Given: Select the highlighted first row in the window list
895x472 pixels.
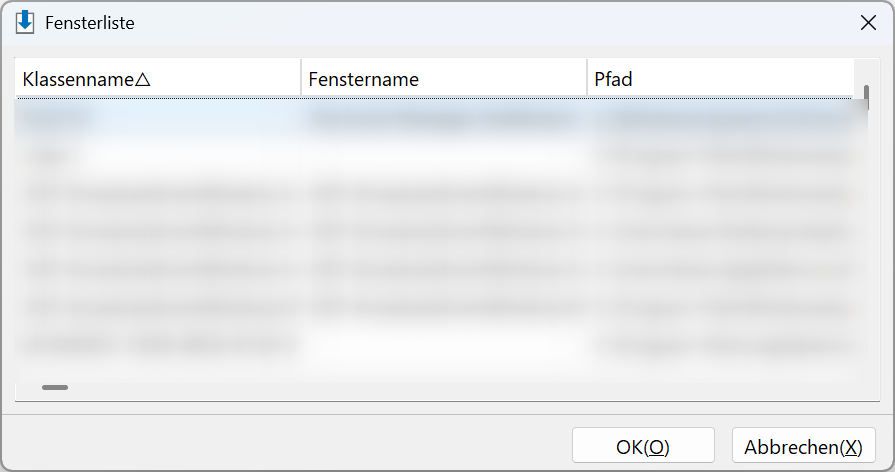Looking at the screenshot, I should 434,118.
